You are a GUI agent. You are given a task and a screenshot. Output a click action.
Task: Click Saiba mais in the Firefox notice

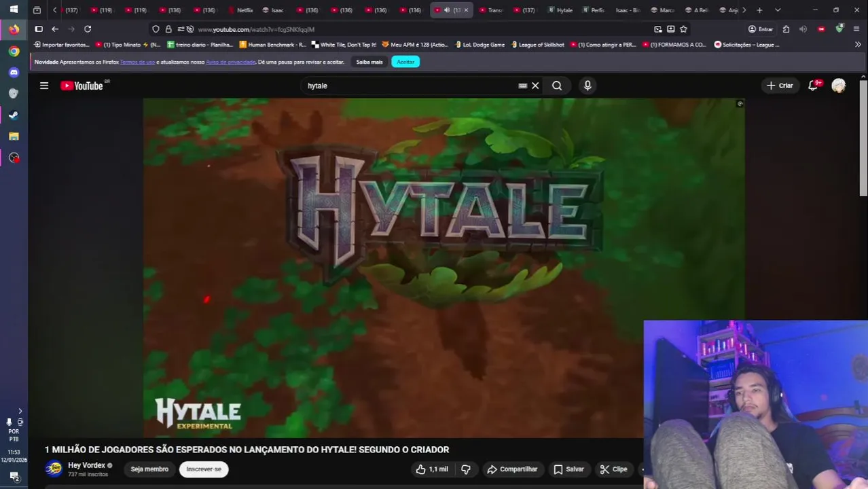pos(369,62)
